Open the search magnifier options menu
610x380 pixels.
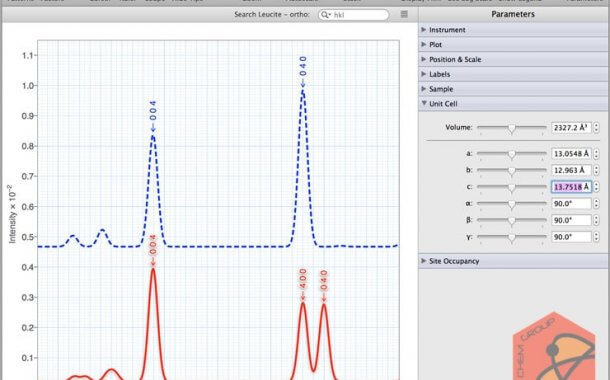coord(326,15)
